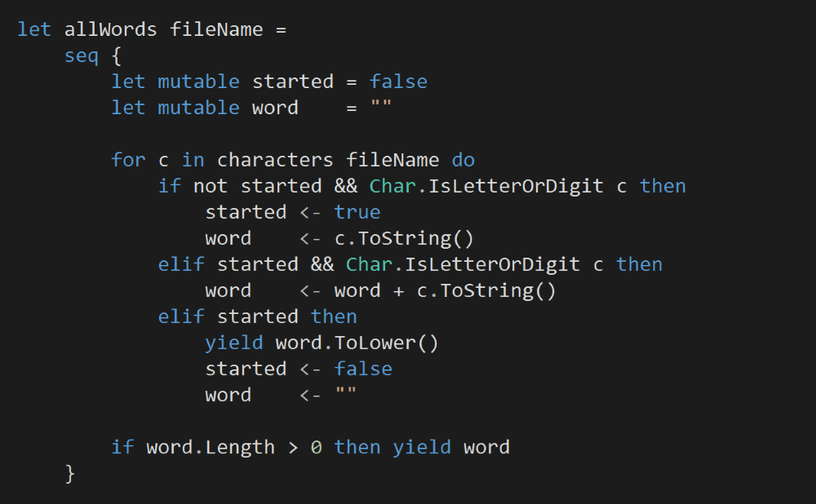Click the then keyword after elif started
This screenshot has width=816, height=504.
click(x=334, y=316)
